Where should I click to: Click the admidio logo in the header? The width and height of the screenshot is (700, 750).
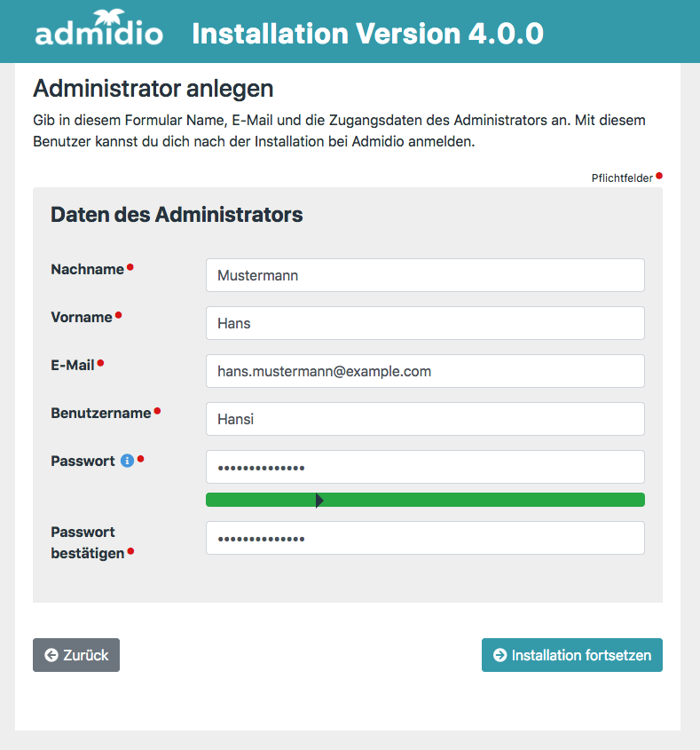[98, 32]
